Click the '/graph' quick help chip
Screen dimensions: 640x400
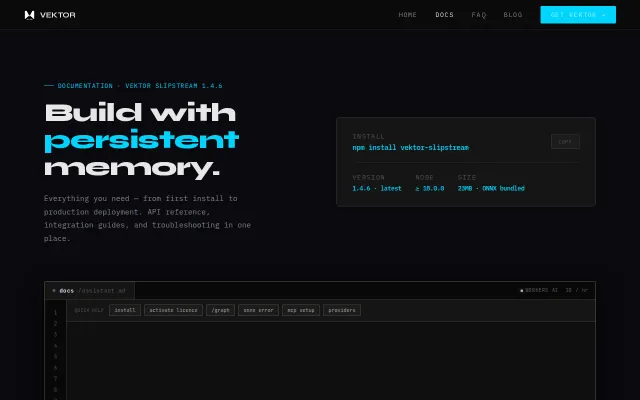(x=220, y=310)
